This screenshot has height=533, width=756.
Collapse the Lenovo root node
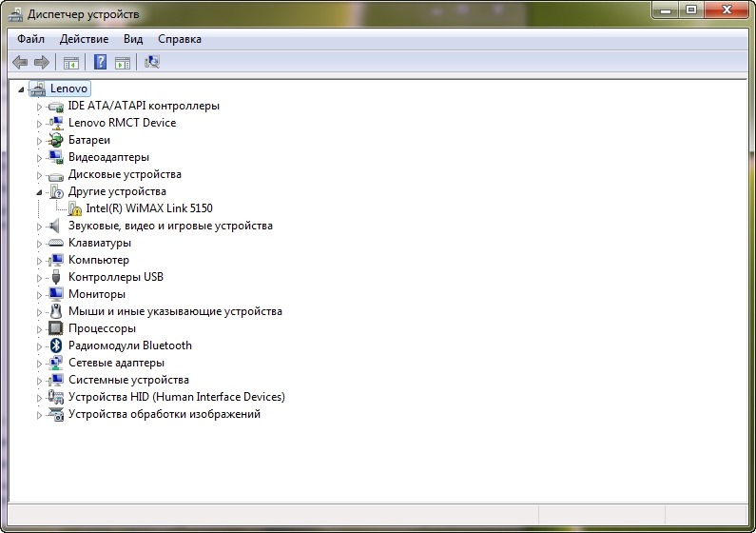[21, 89]
